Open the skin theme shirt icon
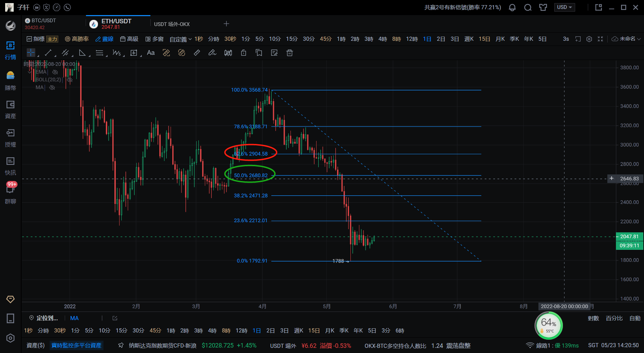 543,8
